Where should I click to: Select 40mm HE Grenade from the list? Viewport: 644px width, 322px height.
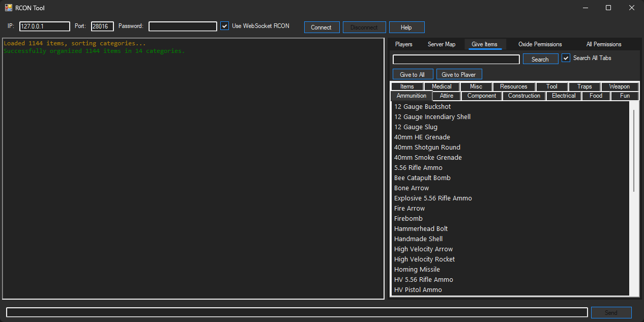point(422,137)
